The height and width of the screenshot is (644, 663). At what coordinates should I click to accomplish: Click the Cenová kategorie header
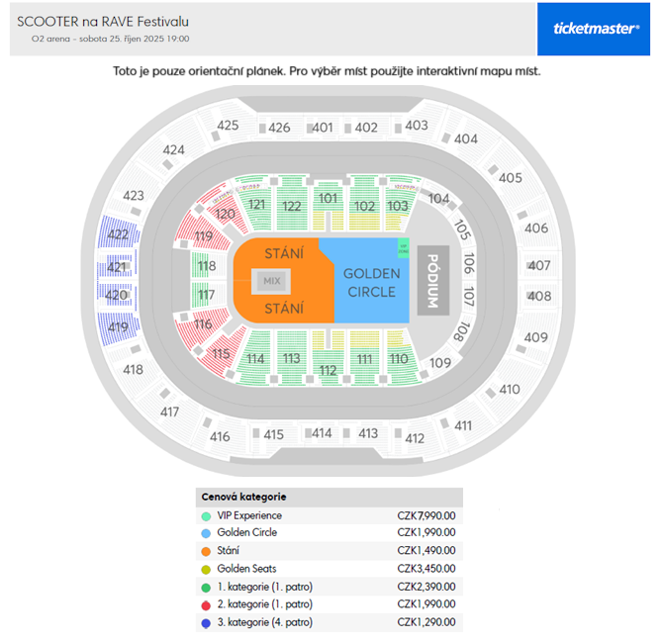pos(243,497)
